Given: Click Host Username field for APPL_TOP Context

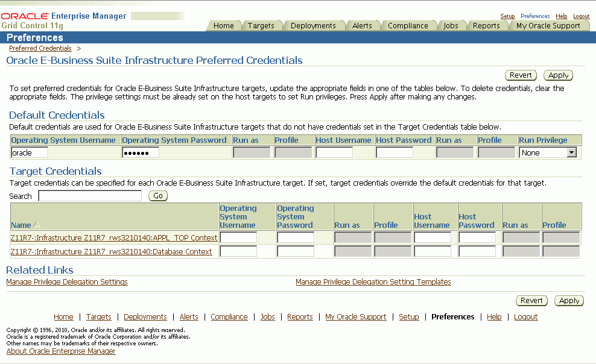Looking at the screenshot, I should (x=433, y=237).
